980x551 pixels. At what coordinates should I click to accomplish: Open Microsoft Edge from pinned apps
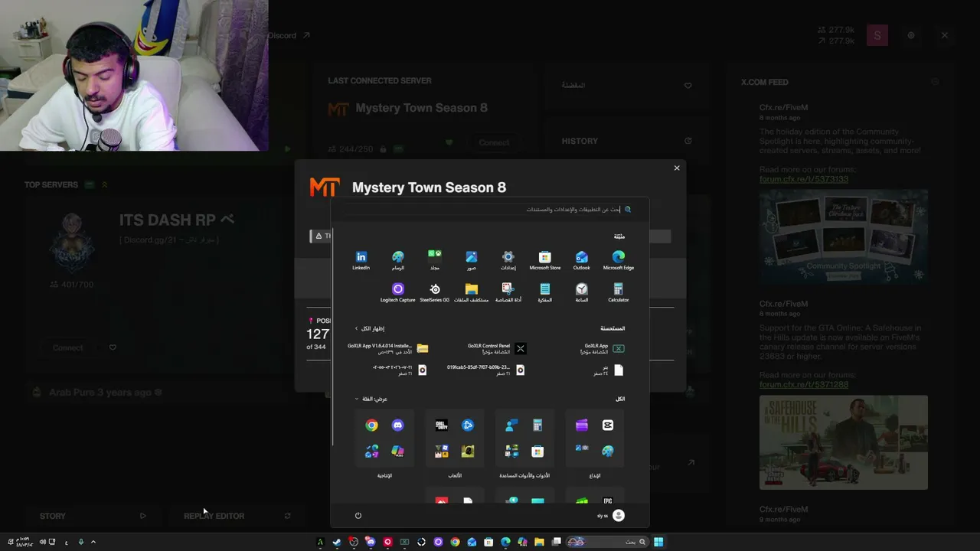click(x=618, y=260)
